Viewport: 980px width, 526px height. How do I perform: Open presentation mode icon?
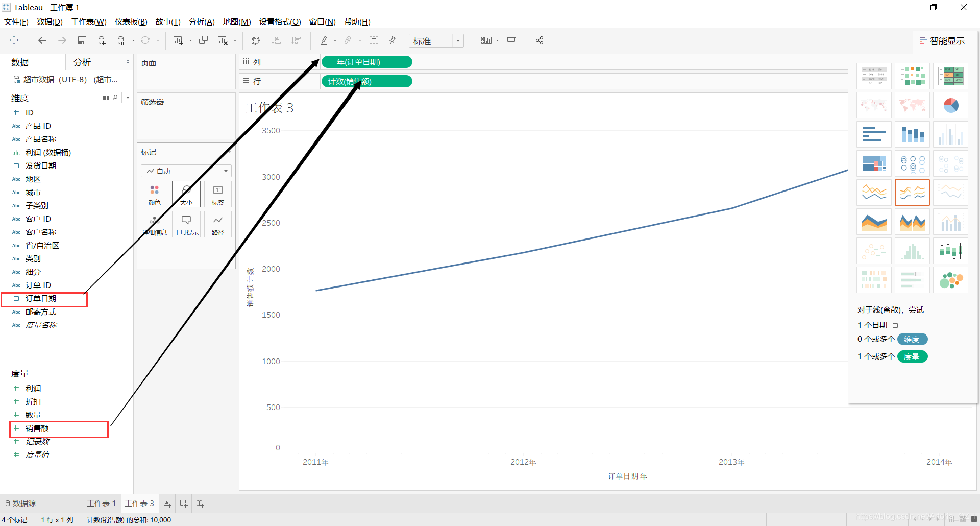511,40
